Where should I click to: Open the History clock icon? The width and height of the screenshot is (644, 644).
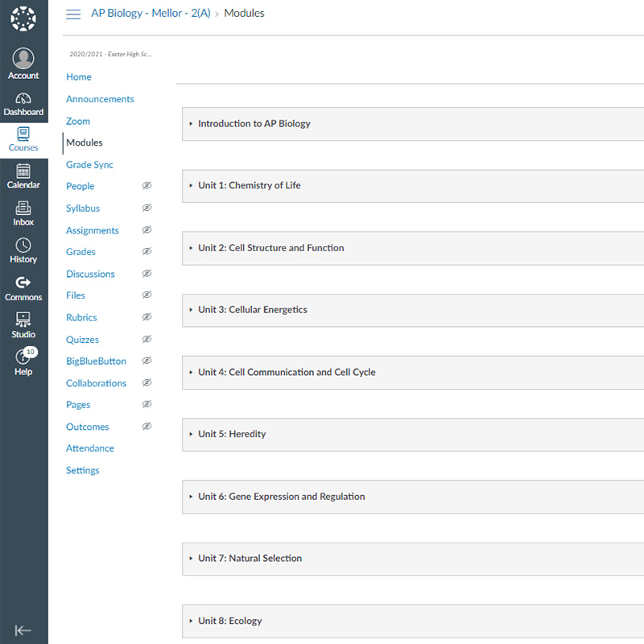(23, 246)
